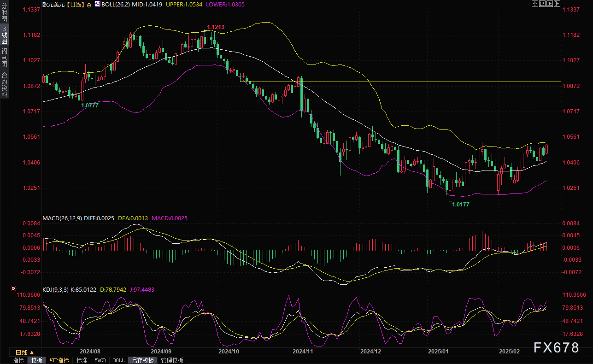Open the VIP指标 tab

pos(59,360)
